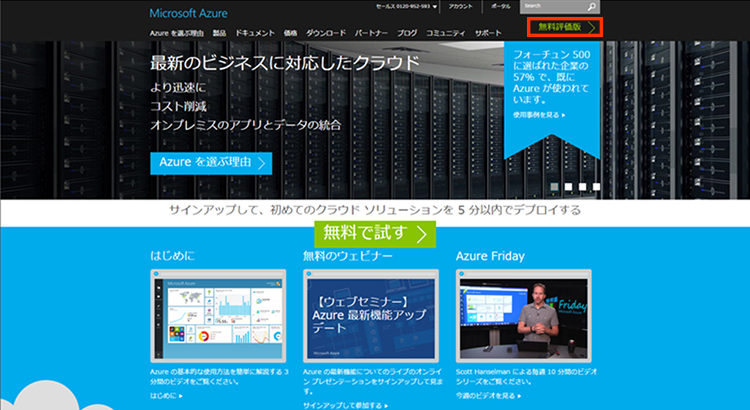Click inside the Search input field
This screenshot has height=410, width=750.
point(553,6)
